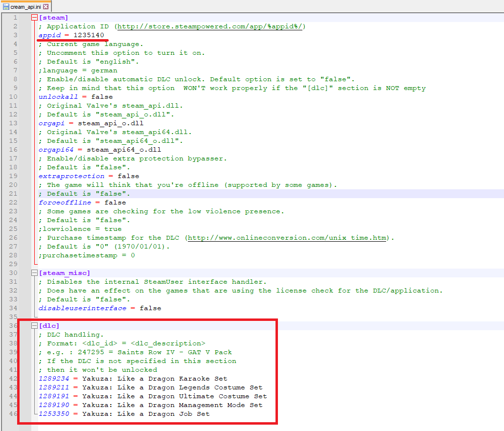The height and width of the screenshot is (431, 504).
Task: Click the ;language = german line
Action: click(78, 70)
